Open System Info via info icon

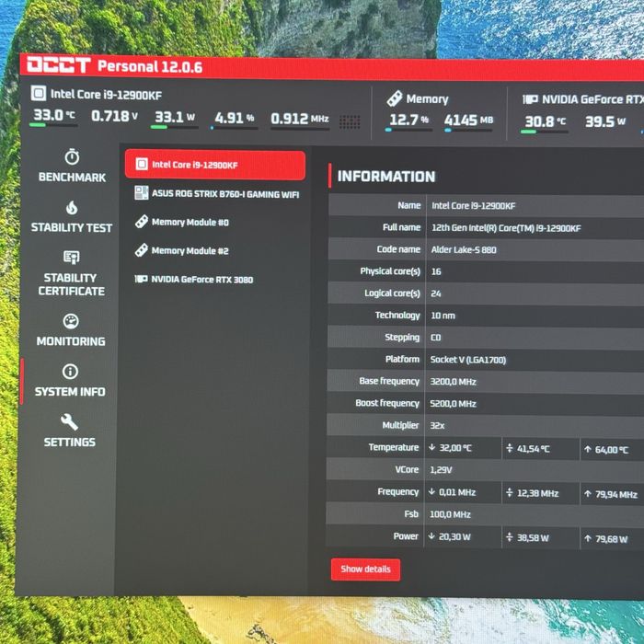(x=70, y=372)
